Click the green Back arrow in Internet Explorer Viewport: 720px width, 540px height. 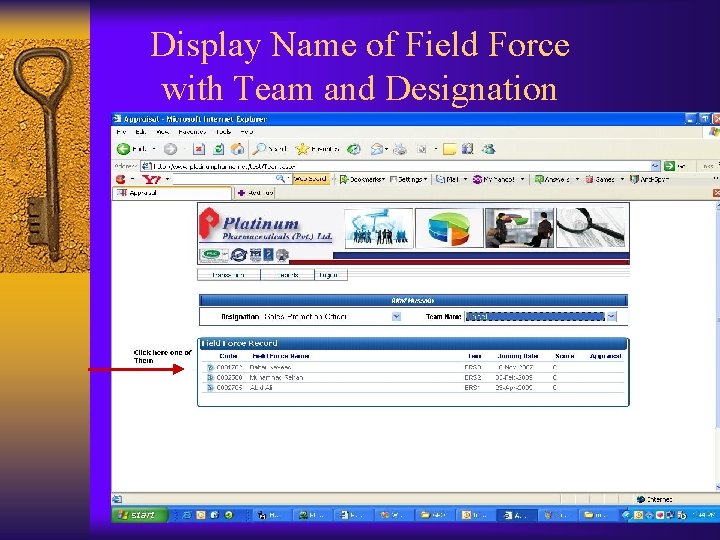(123, 149)
